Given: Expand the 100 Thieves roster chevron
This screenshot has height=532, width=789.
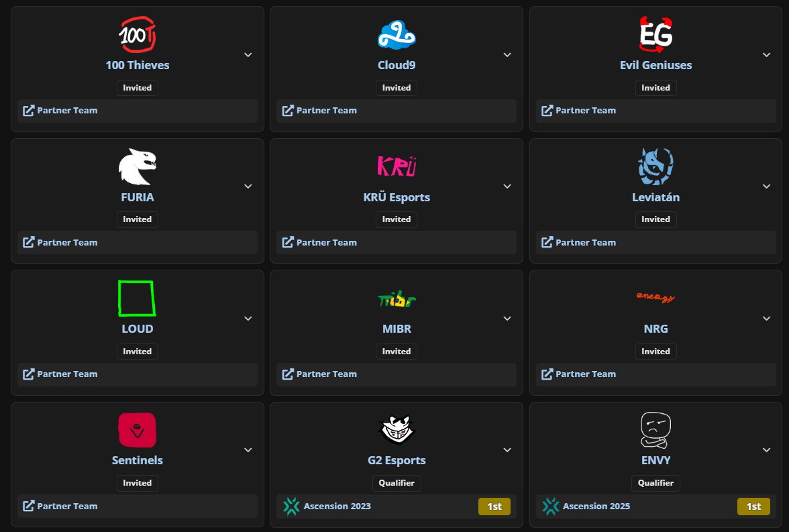Looking at the screenshot, I should pos(248,55).
